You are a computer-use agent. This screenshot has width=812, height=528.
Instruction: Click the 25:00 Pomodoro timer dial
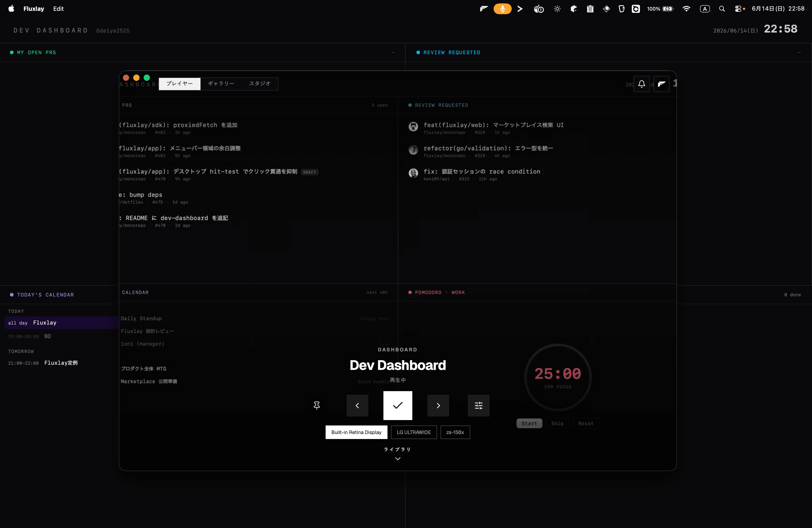[558, 377]
